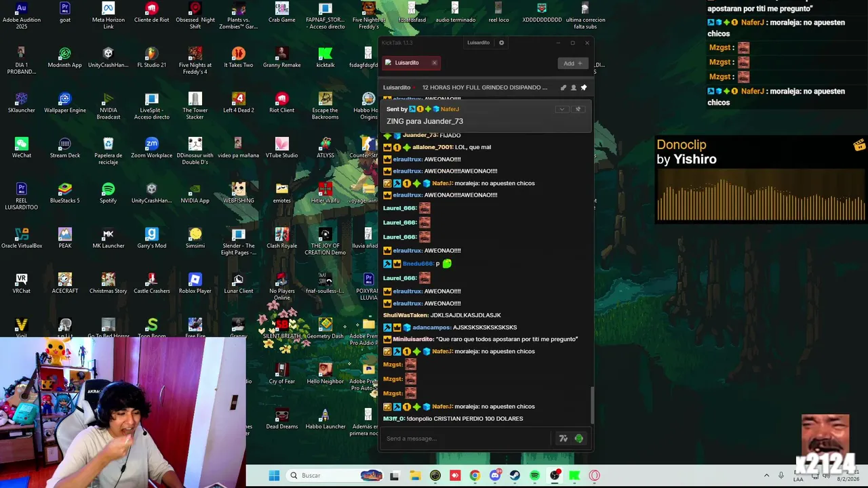Open Wallpaper Engine desktop icon
Image resolution: width=868 pixels, height=488 pixels.
pos(64,103)
